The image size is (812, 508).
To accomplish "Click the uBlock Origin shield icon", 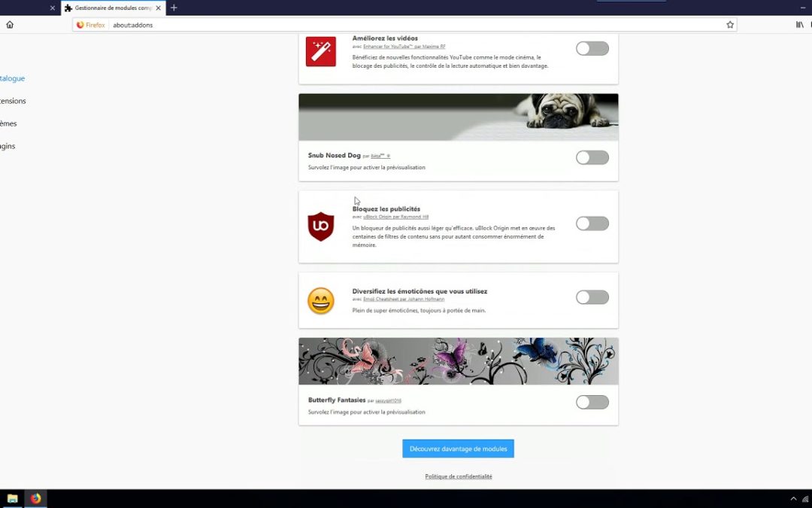I will [321, 226].
